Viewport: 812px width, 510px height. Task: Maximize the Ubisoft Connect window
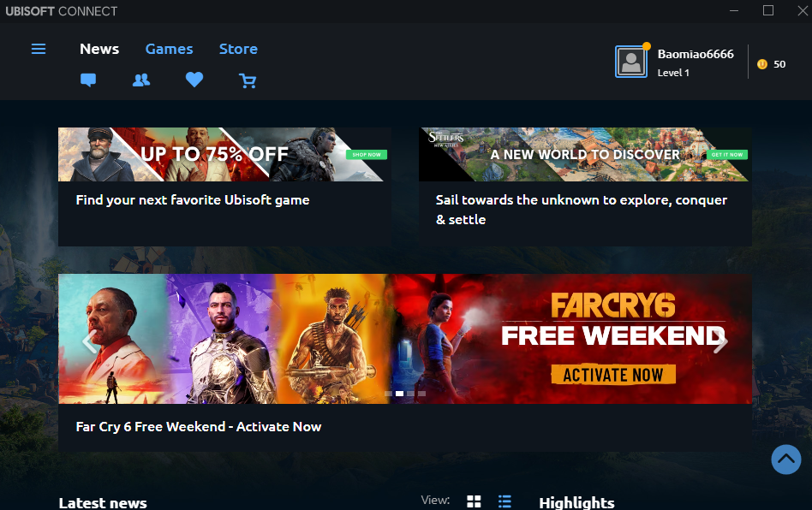click(768, 10)
